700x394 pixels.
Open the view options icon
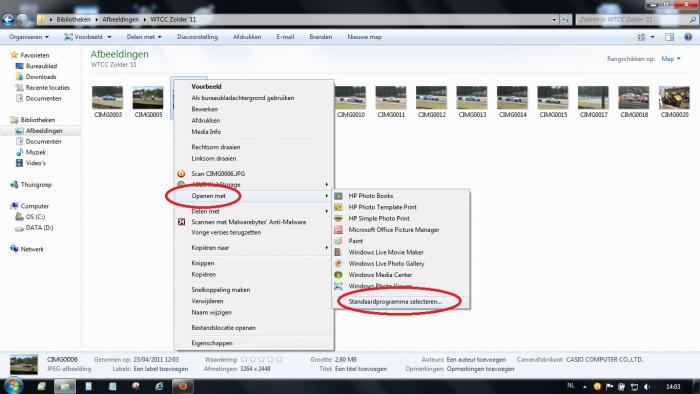click(641, 37)
